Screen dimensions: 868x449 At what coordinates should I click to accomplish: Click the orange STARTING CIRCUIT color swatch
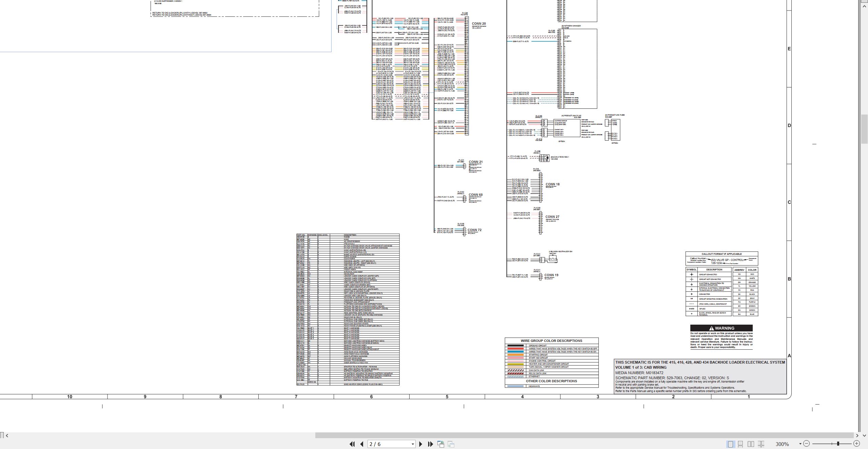(515, 355)
